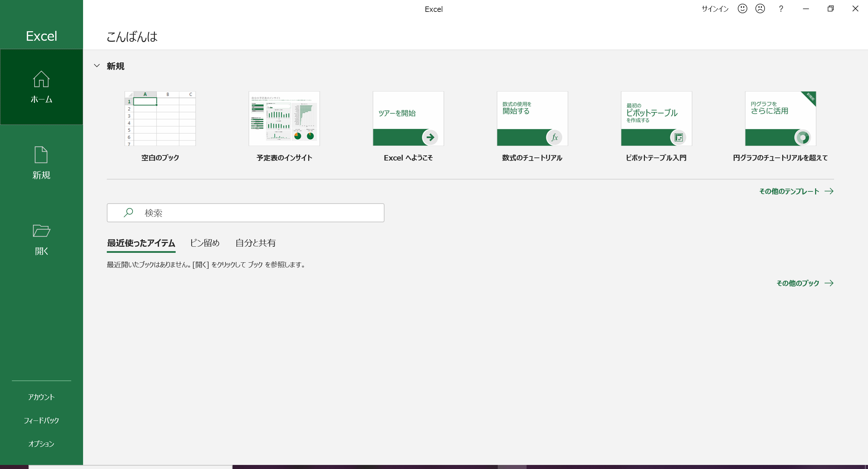Open オプション dialog
Screen dimensions: 868x469
pos(41,444)
